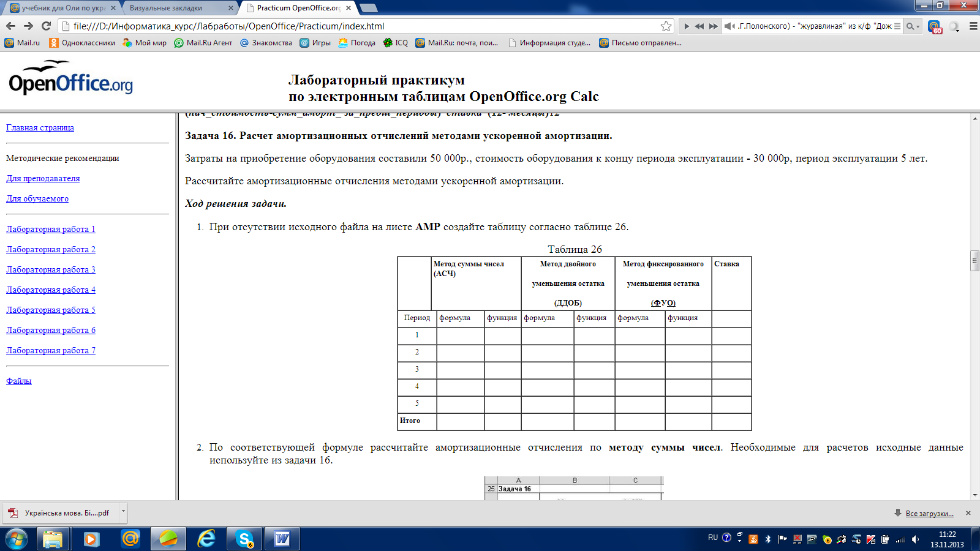Open 'Все загрузки...' link

tap(929, 513)
